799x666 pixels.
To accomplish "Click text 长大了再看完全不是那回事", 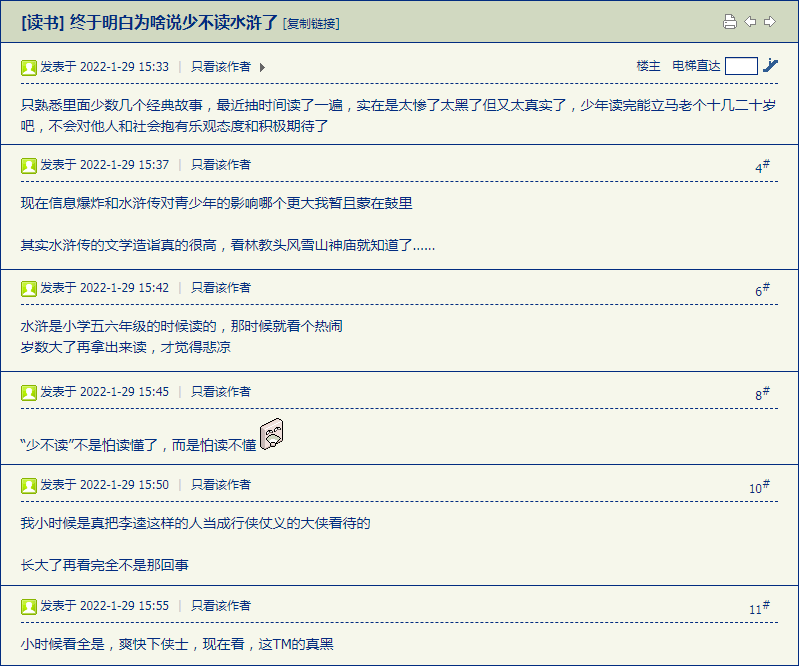I will click(x=104, y=565).
